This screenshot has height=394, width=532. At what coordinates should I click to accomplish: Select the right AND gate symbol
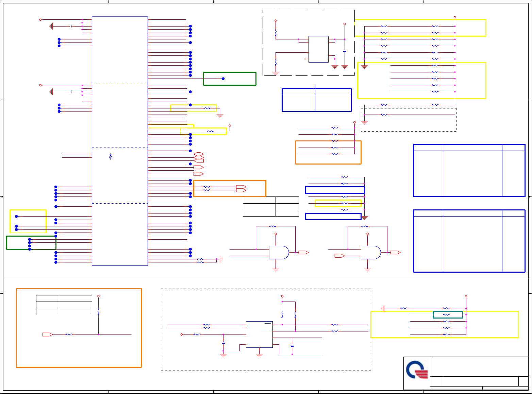pos(371,253)
